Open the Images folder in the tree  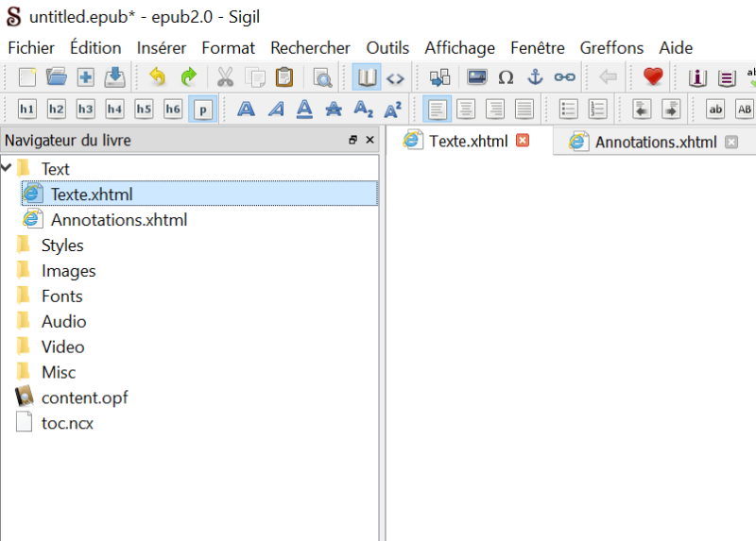coord(68,271)
